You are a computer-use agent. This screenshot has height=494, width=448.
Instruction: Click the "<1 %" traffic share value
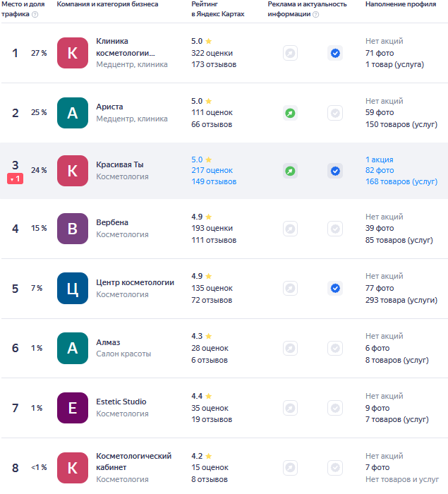click(x=39, y=467)
